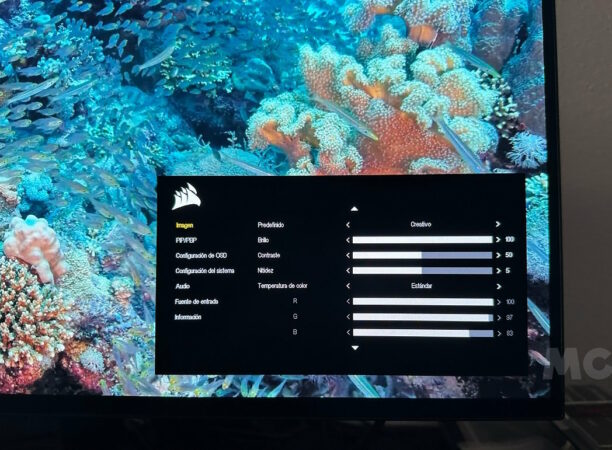
Task: Open Fuente de entrada menu
Action: click(197, 301)
